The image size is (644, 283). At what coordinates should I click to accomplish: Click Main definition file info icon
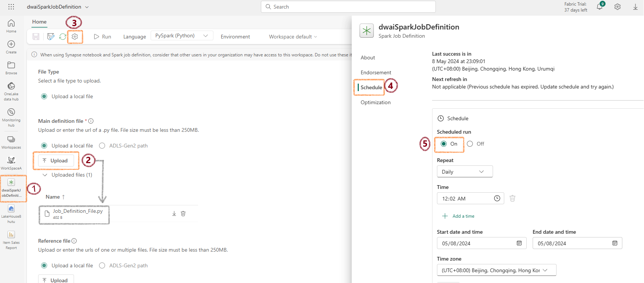click(91, 121)
